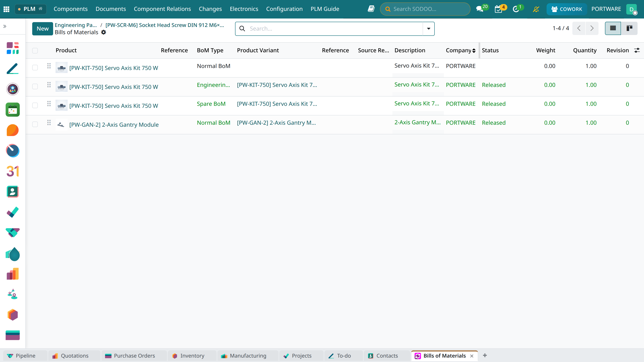Screen dimensions: 644x362
Task: Go to the next page arrow
Action: click(x=592, y=28)
